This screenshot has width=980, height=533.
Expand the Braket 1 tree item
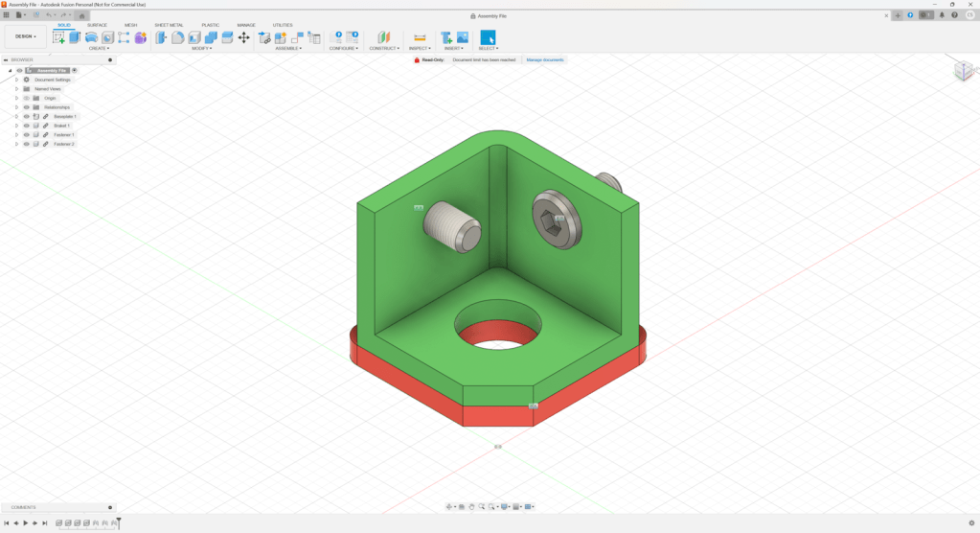coord(16,126)
